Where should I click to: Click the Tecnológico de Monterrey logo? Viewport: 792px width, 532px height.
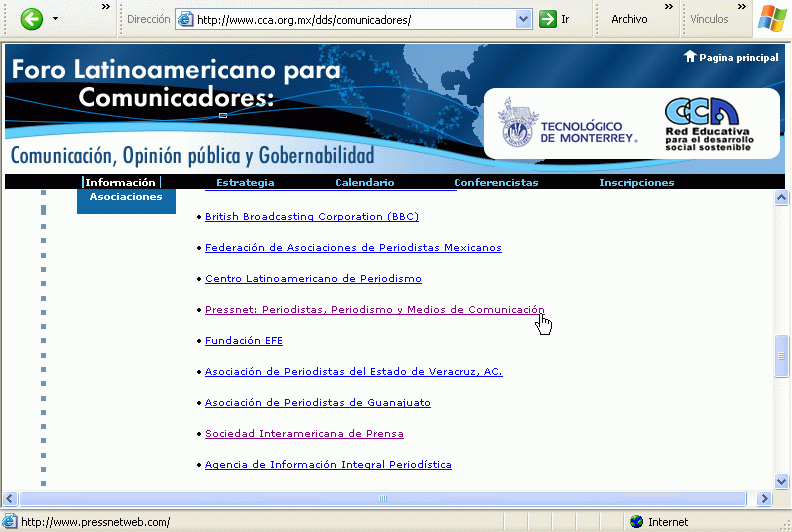click(567, 123)
